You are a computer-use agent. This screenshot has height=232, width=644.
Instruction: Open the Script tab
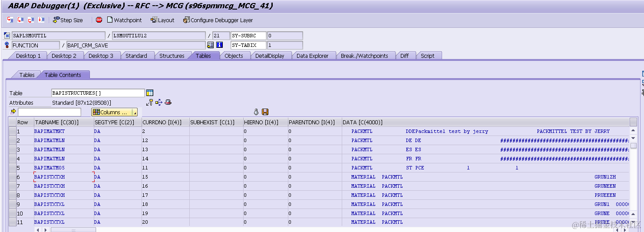pyautogui.click(x=428, y=56)
